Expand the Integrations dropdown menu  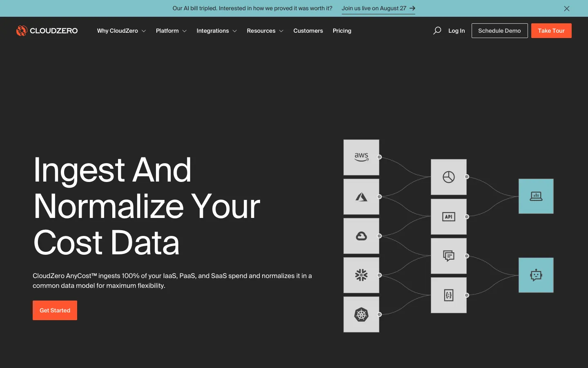point(216,31)
